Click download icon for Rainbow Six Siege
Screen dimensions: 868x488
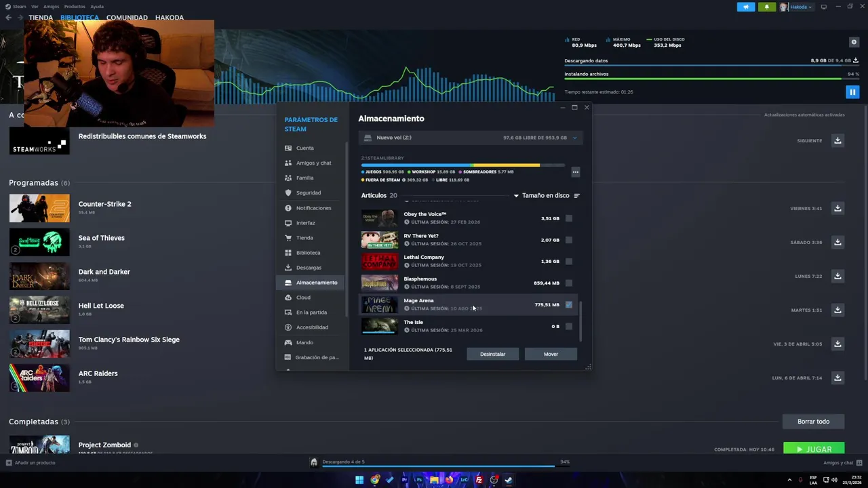[837, 344]
